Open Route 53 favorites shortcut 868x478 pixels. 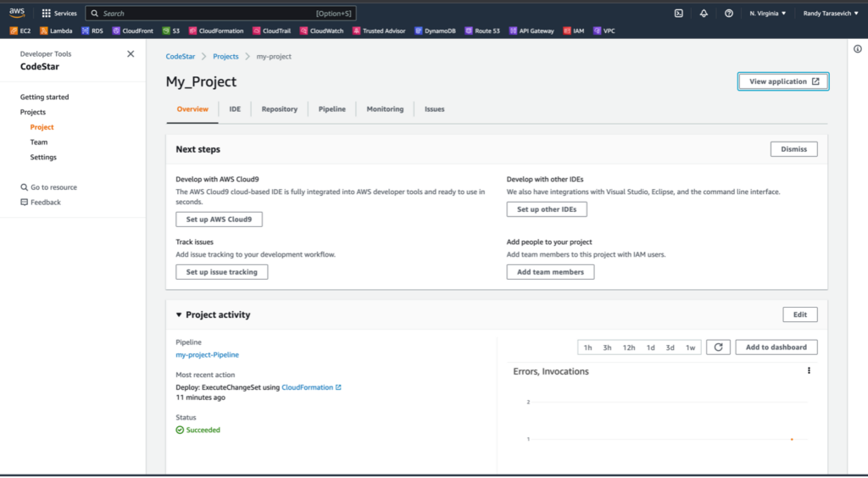point(482,31)
